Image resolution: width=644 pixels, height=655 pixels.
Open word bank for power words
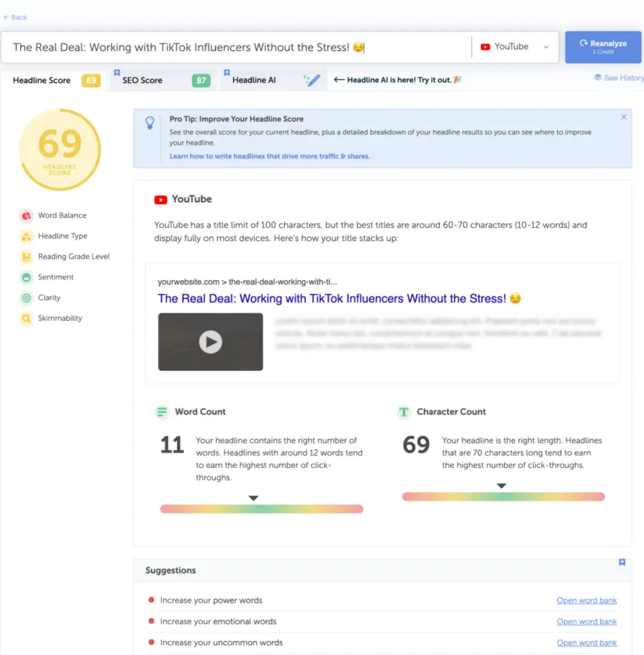pyautogui.click(x=586, y=600)
